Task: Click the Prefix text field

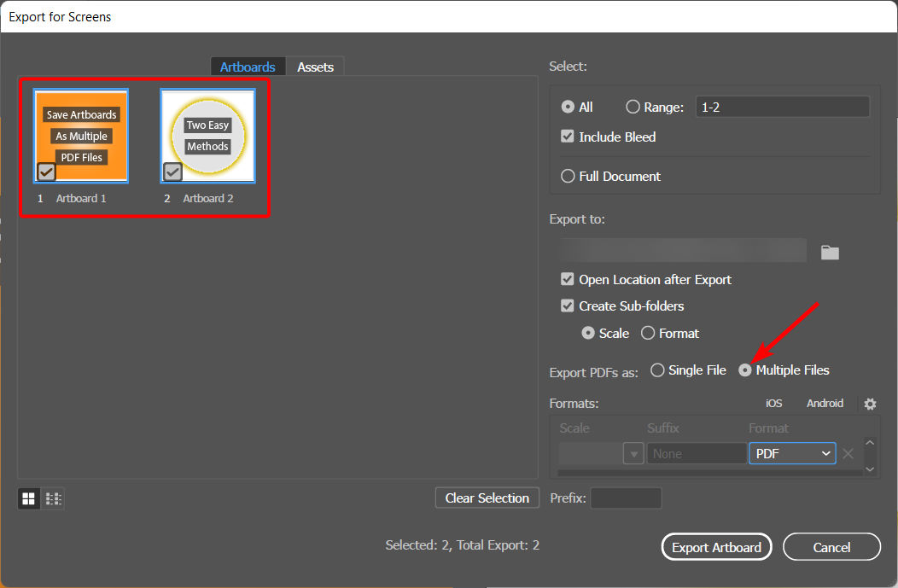Action: 626,498
